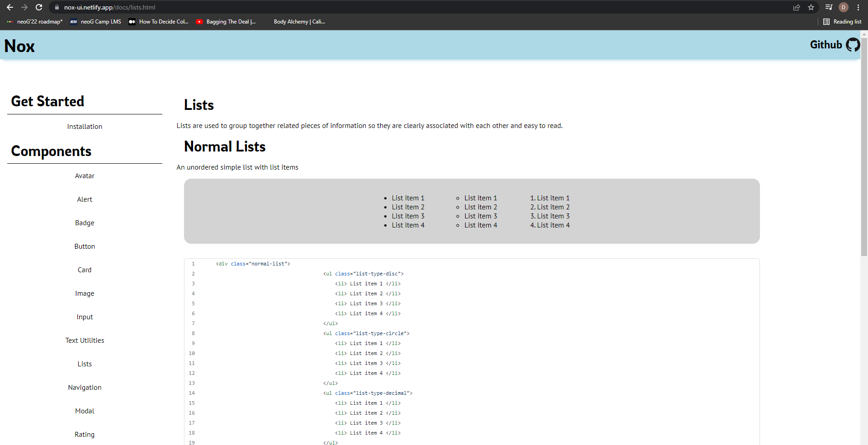Screen dimensions: 868x445
Task: Navigate to the Alert component page
Action: coord(85,199)
